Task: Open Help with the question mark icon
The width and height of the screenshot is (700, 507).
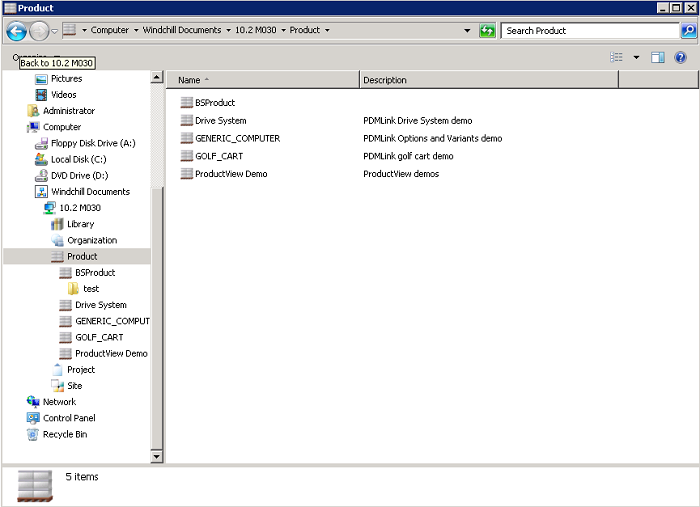Action: tap(680, 57)
